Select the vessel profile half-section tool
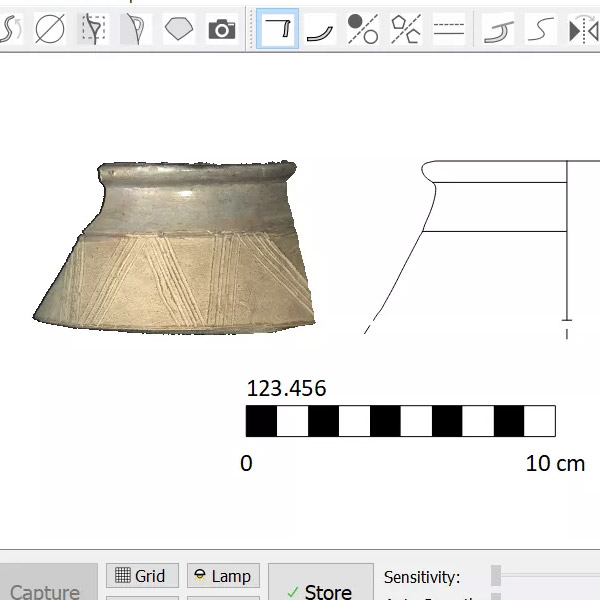The height and width of the screenshot is (600, 600). pos(136,29)
